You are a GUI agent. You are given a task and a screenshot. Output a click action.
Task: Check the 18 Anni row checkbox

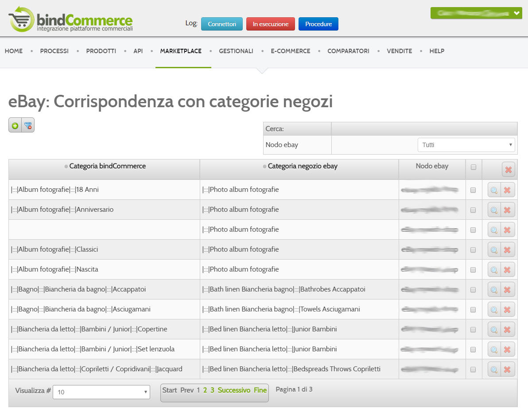[473, 190]
